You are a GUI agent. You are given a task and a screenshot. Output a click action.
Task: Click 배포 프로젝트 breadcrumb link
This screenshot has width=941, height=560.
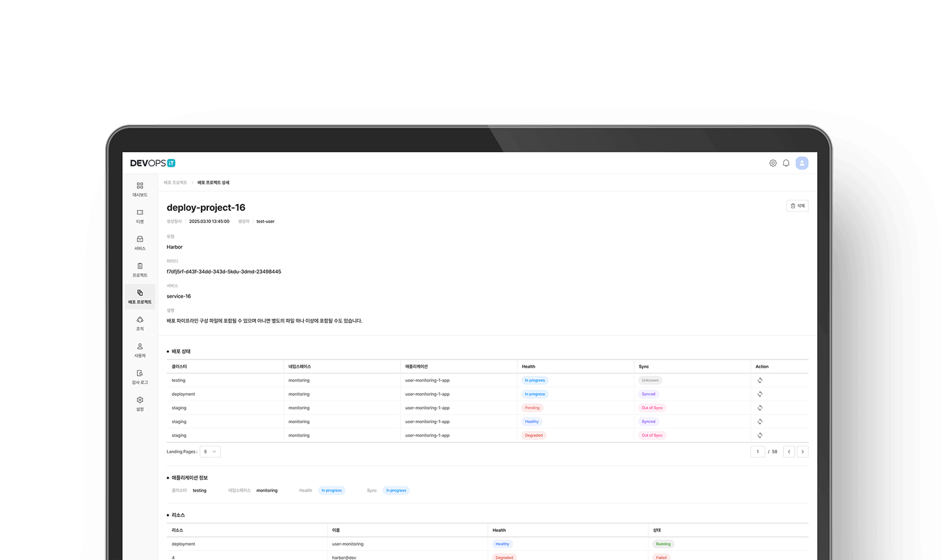click(x=175, y=183)
